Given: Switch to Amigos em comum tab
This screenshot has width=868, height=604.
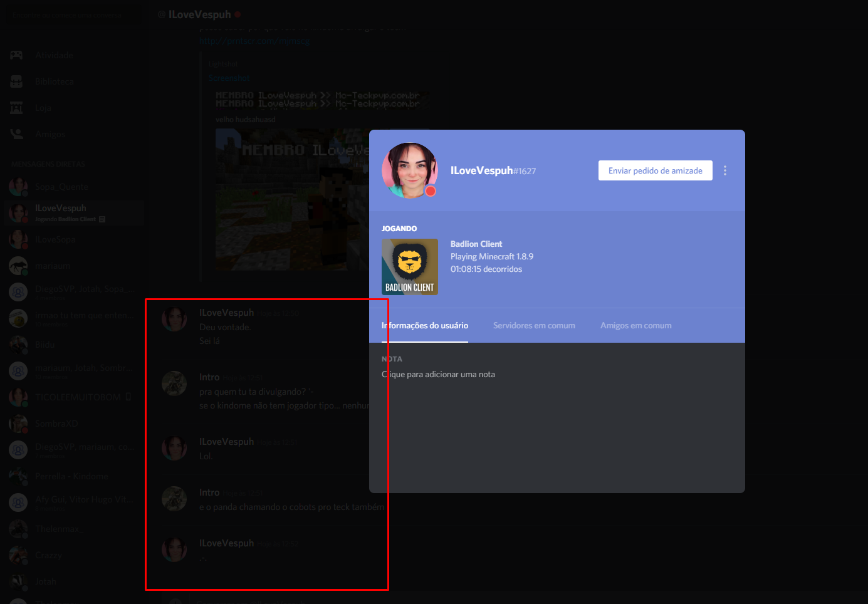Looking at the screenshot, I should point(635,325).
